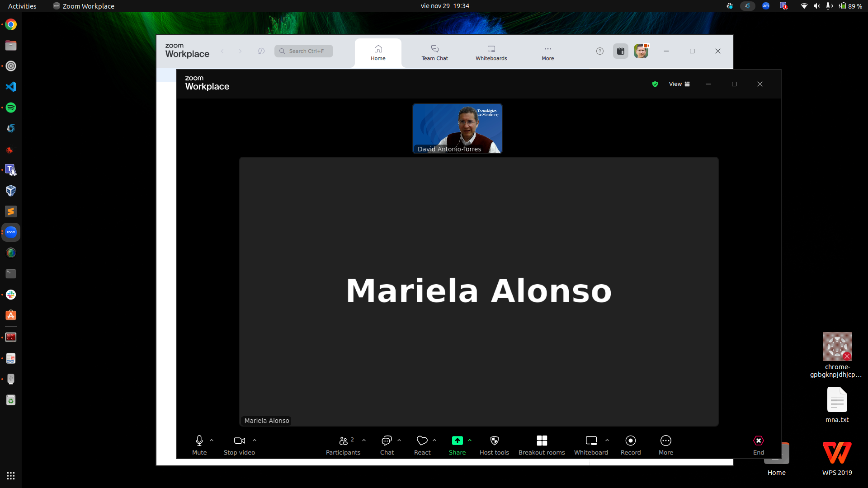
Task: Open Microsoft Teams from dock
Action: tap(11, 170)
